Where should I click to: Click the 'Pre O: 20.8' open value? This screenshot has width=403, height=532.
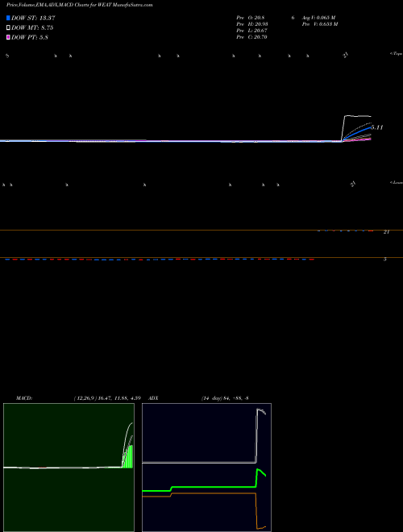click(251, 18)
